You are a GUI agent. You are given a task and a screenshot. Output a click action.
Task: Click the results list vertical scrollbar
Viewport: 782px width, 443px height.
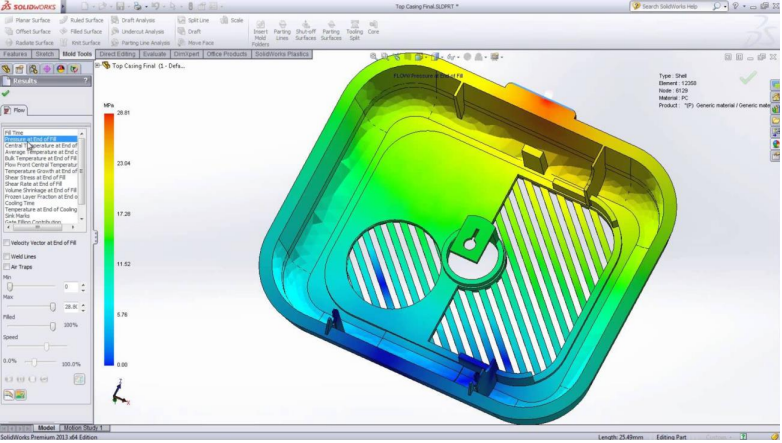82,176
